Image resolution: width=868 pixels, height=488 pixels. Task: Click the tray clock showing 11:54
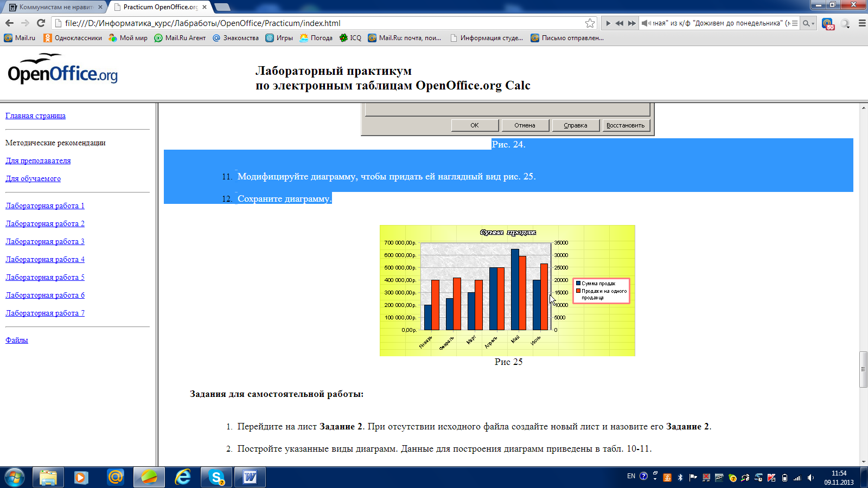839,478
